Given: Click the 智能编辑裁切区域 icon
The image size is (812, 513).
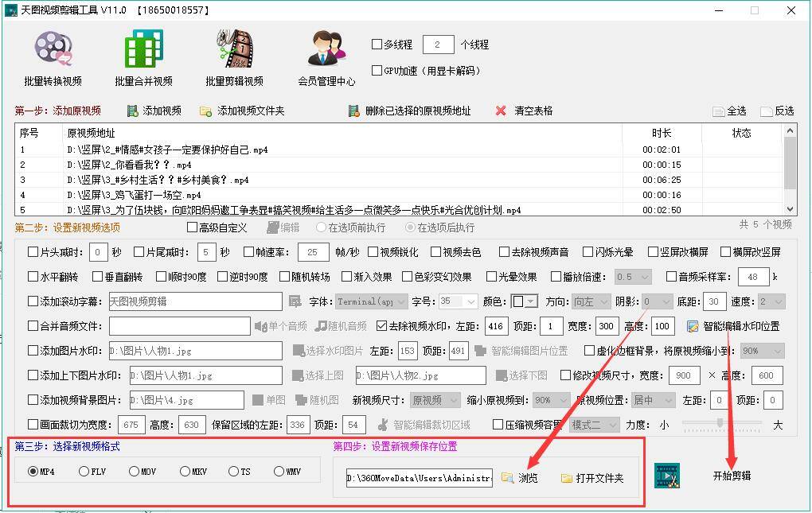Looking at the screenshot, I should pyautogui.click(x=383, y=425).
